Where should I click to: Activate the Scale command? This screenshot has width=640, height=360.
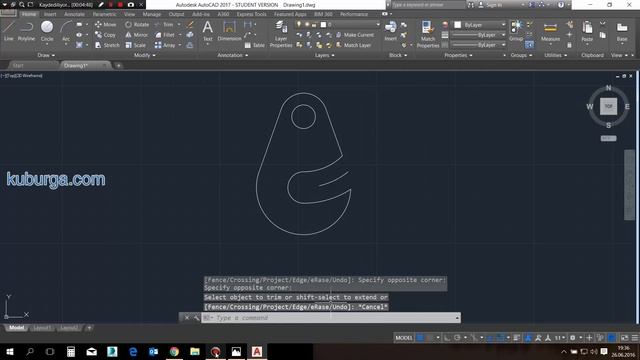(136, 45)
